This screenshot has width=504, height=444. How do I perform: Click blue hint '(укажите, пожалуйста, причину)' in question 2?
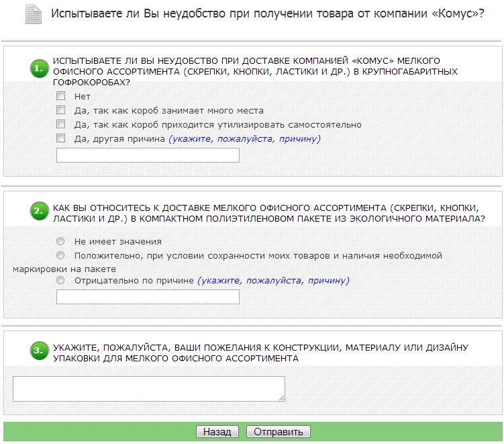pyautogui.click(x=273, y=281)
